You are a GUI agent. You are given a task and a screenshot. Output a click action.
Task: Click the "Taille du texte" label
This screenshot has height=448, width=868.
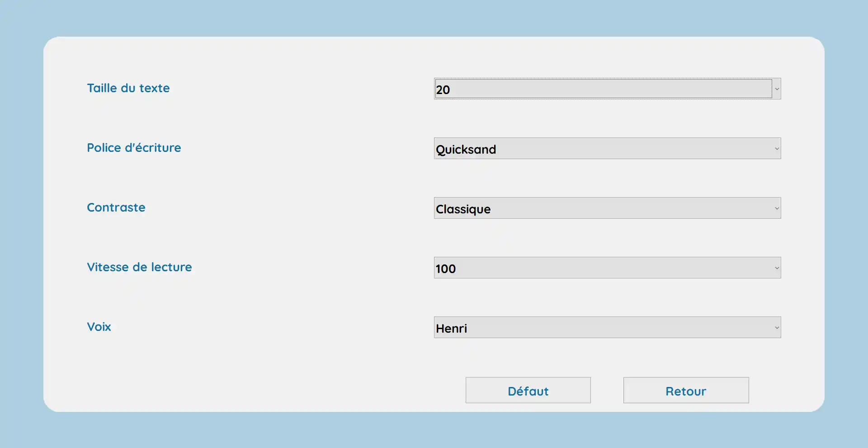[x=128, y=88]
